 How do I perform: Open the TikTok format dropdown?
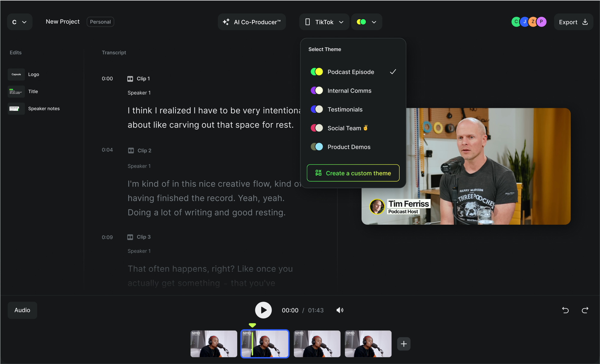pos(341,22)
